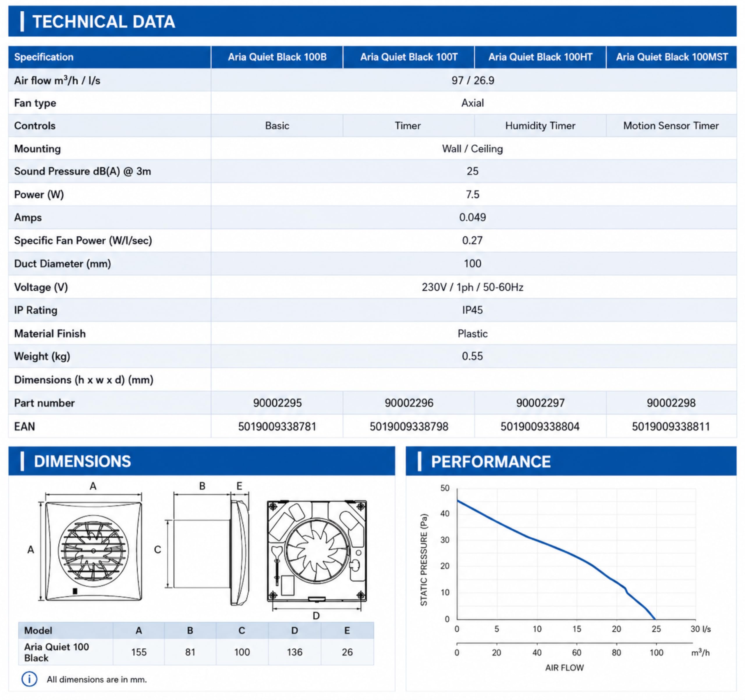Click the STATIC PRESSURE (Pa) axis label
Screen dimensions: 745x700
tap(424, 560)
